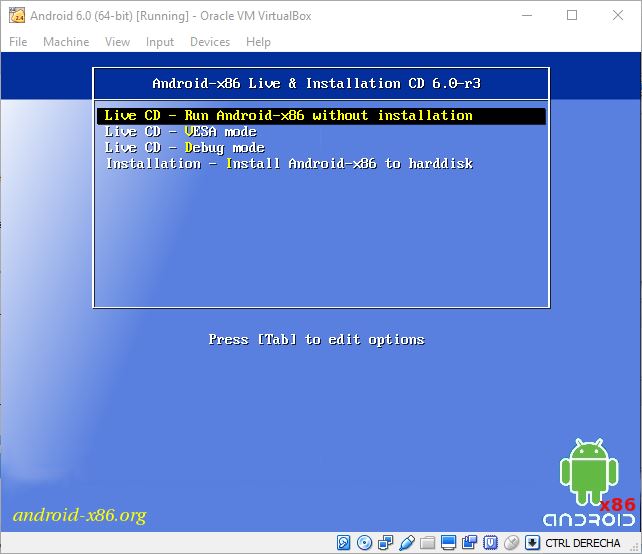Screen dimensions: 642x554
Task: Maximize the VirtualBox window
Action: tap(572, 16)
